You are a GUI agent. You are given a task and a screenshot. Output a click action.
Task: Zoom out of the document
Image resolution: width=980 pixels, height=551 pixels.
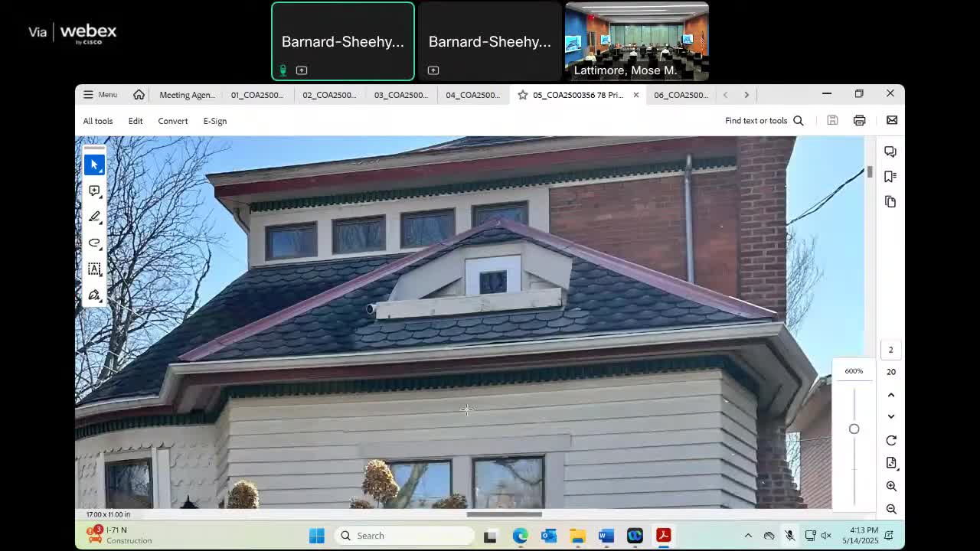pyautogui.click(x=891, y=509)
